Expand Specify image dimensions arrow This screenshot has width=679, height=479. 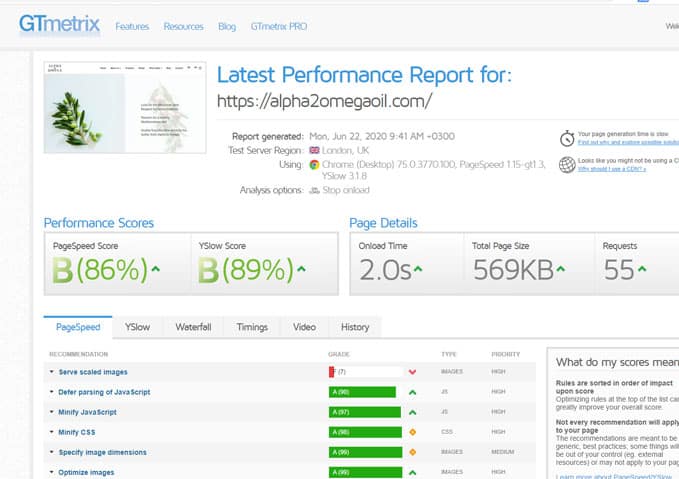[x=52, y=452]
